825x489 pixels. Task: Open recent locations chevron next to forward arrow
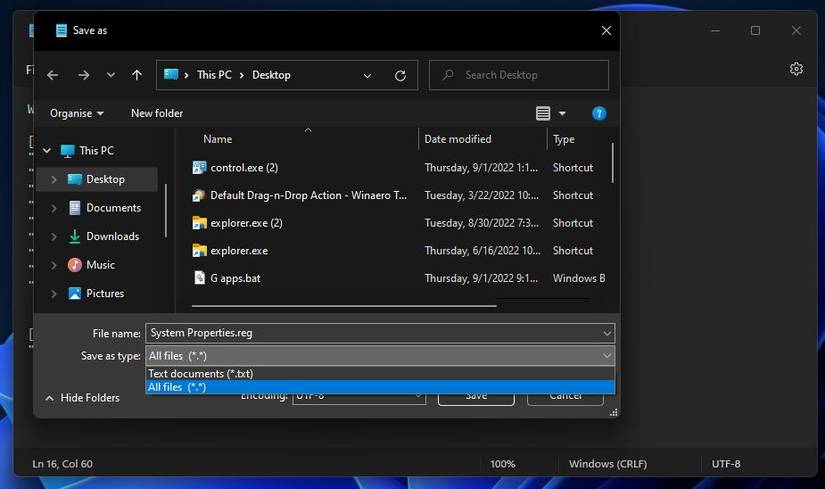[110, 75]
